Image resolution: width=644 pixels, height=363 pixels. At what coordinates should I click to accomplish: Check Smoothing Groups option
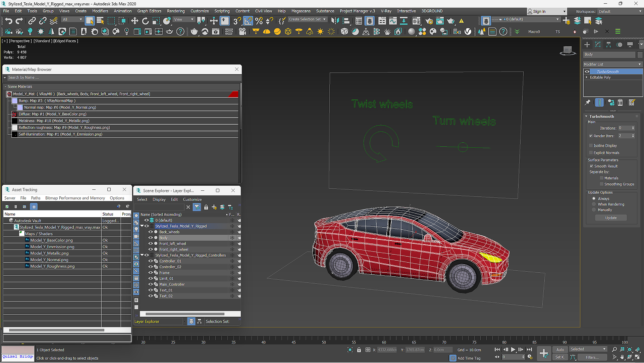[602, 184]
